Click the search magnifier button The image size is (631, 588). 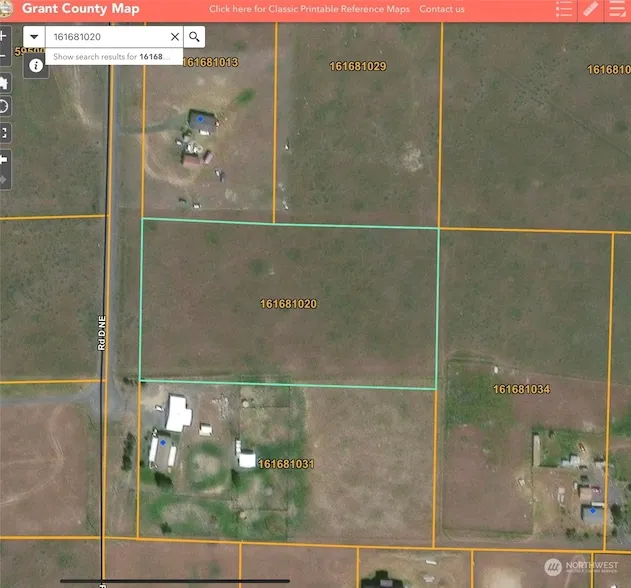[x=195, y=37]
